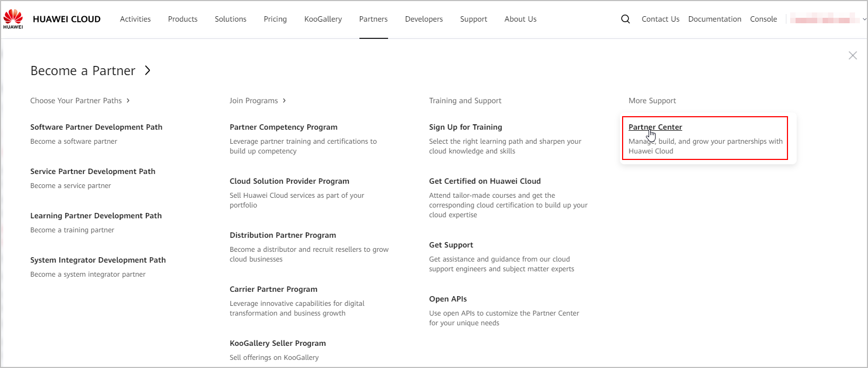Screen dimensions: 868x368
Task: Open the Contact Us link
Action: [660, 19]
